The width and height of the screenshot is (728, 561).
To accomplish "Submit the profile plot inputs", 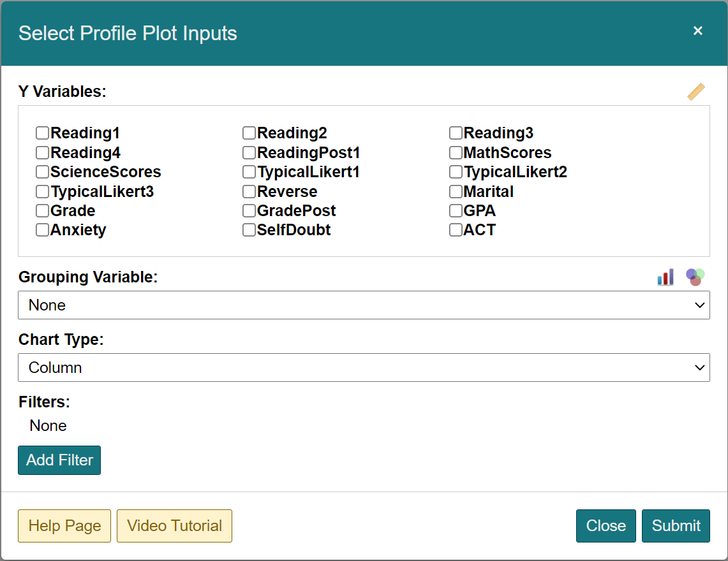I will (x=676, y=526).
